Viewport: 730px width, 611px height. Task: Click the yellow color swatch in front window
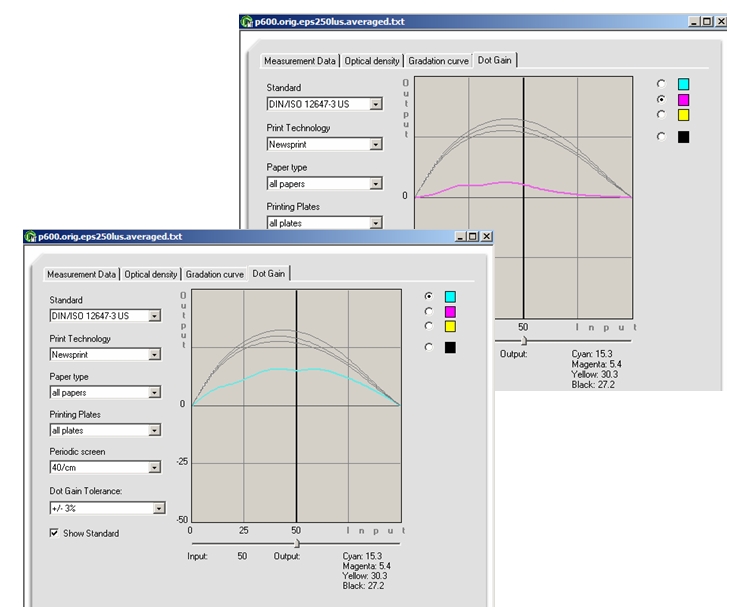(x=450, y=326)
